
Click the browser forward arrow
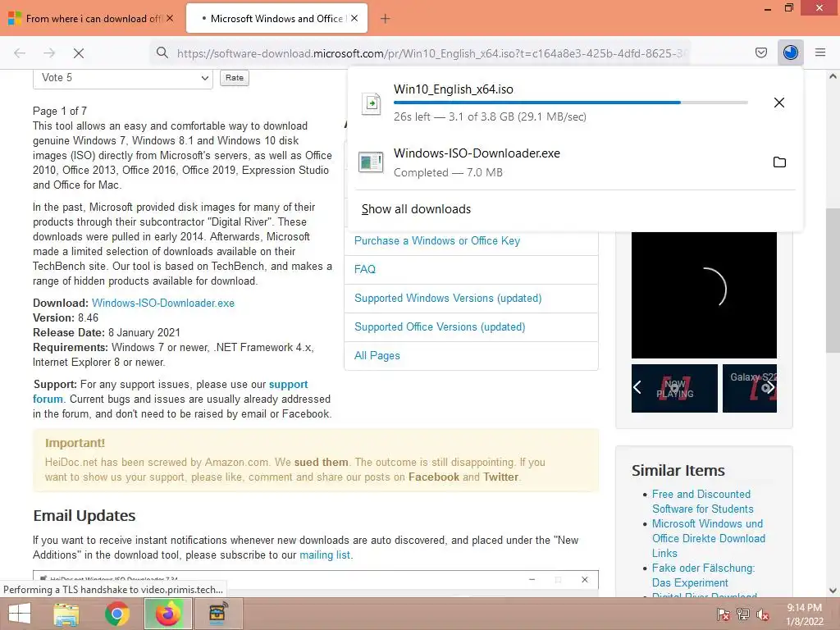click(49, 52)
